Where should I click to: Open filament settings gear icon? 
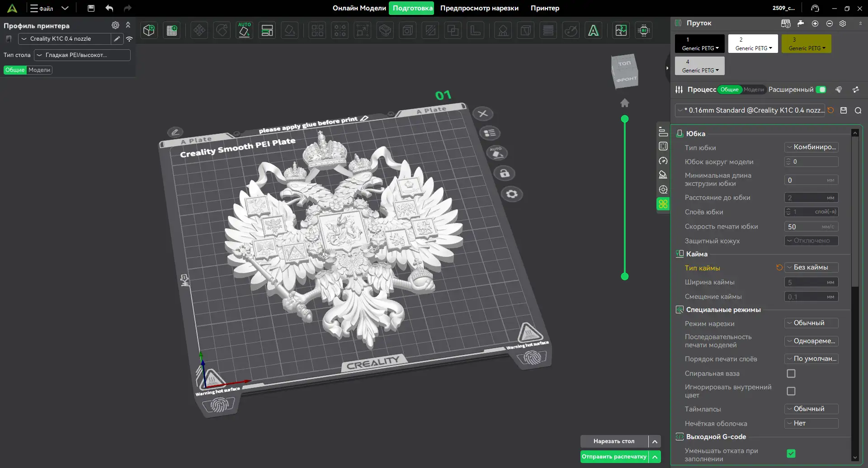(x=843, y=24)
